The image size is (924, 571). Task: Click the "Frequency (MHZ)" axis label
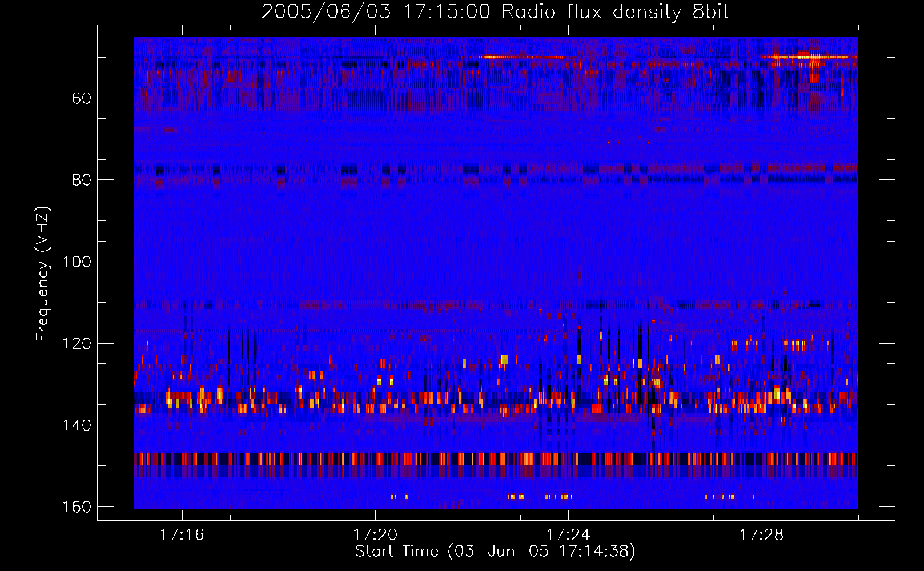click(43, 274)
